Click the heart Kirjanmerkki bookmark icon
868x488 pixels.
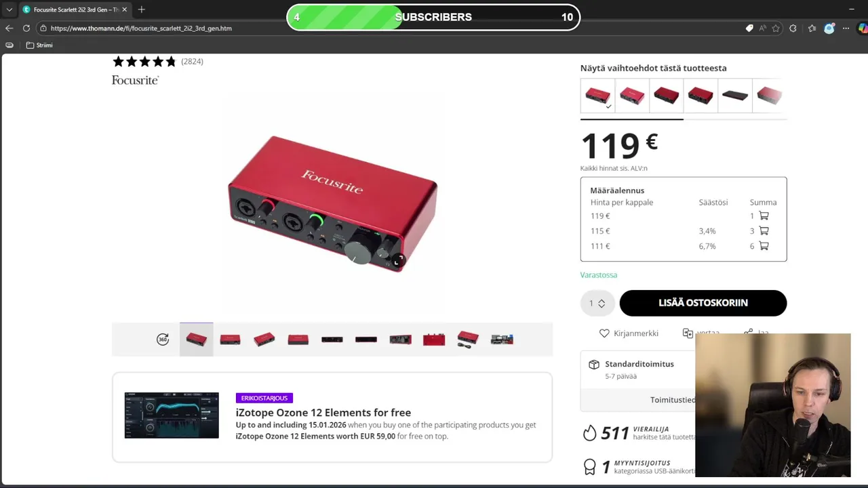[x=604, y=333]
